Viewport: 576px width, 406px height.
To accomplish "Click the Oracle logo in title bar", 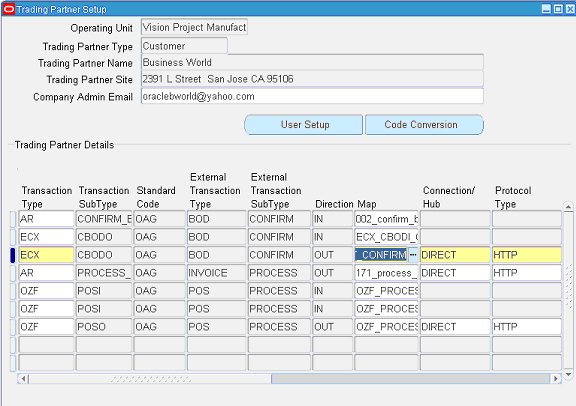I will tap(8, 9).
